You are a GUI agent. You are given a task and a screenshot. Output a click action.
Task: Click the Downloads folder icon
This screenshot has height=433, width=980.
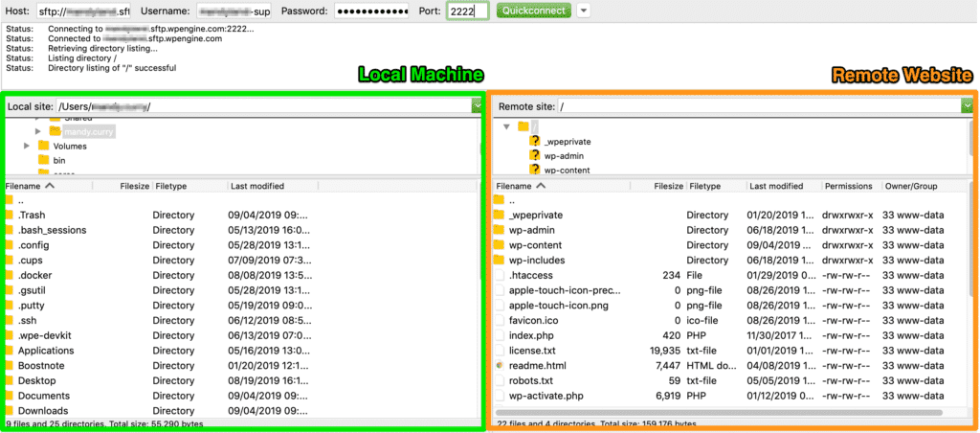(9, 410)
